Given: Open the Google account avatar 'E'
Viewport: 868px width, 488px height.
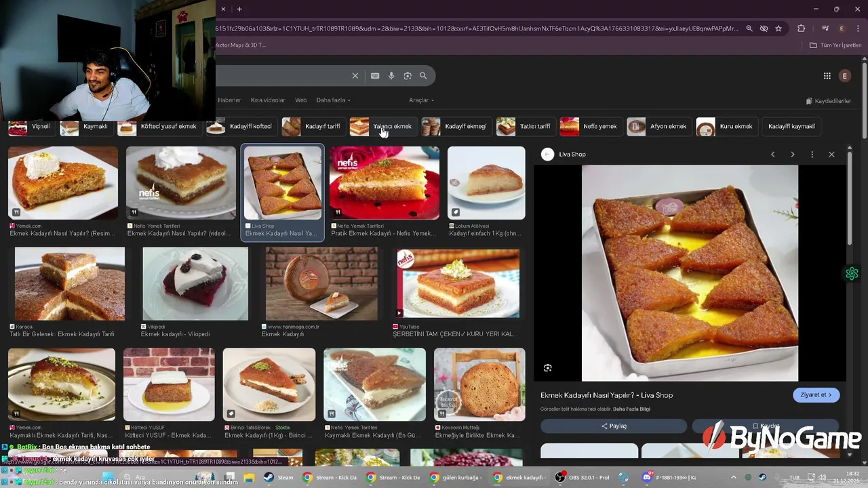Looking at the screenshot, I should click(845, 76).
